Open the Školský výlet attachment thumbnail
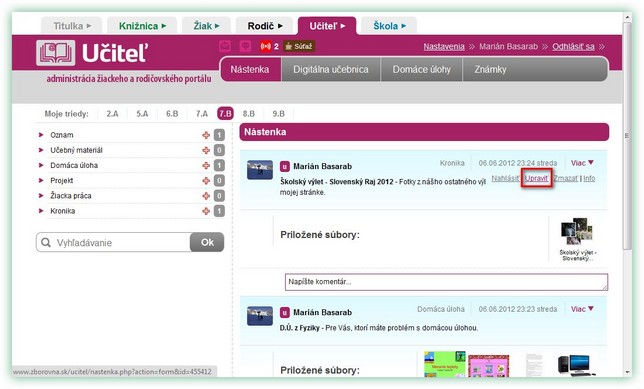The height and width of the screenshot is (389, 644). click(x=577, y=232)
